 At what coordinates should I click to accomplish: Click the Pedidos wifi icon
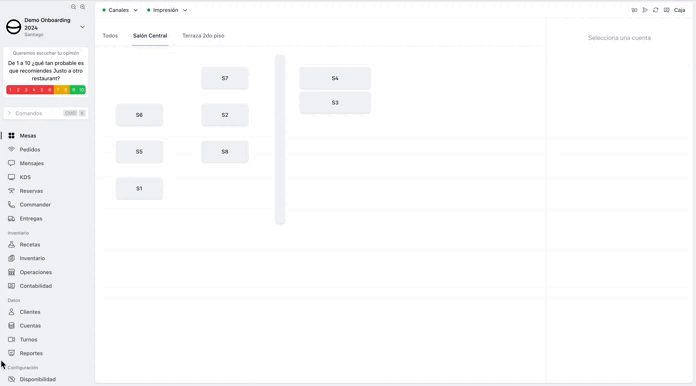click(x=12, y=150)
